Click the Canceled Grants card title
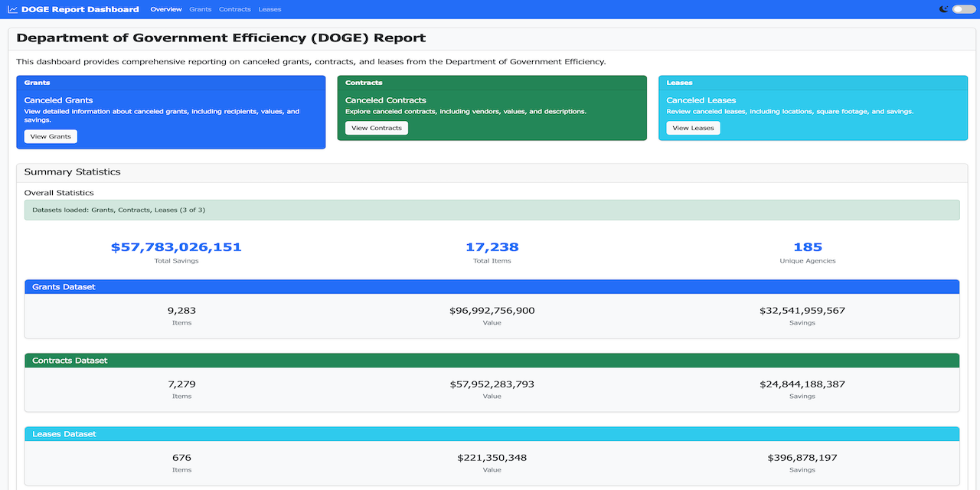The image size is (980, 490). click(58, 100)
